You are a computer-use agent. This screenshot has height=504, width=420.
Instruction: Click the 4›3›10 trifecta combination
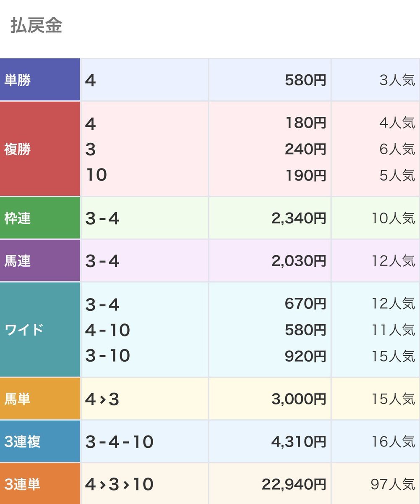[119, 485]
